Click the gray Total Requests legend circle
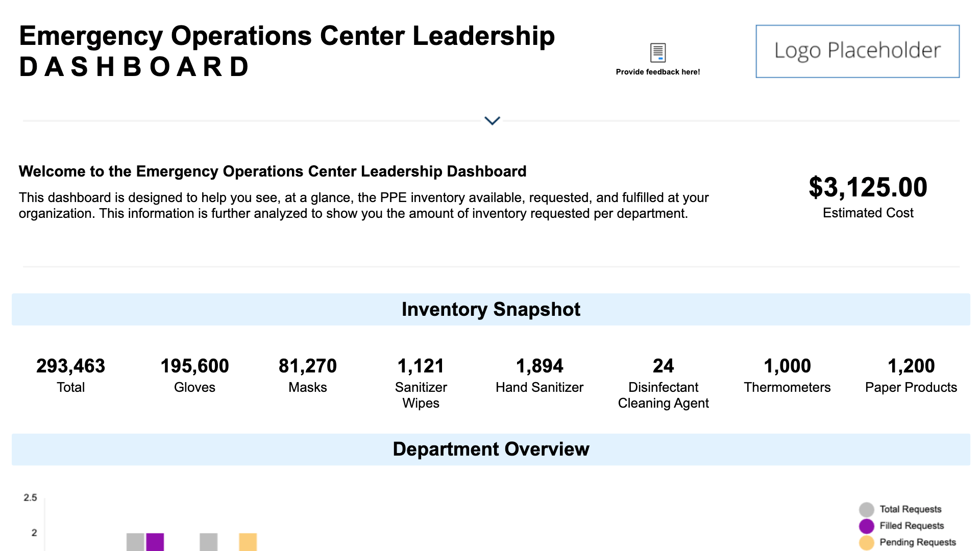This screenshot has height=551, width=980. [x=866, y=509]
